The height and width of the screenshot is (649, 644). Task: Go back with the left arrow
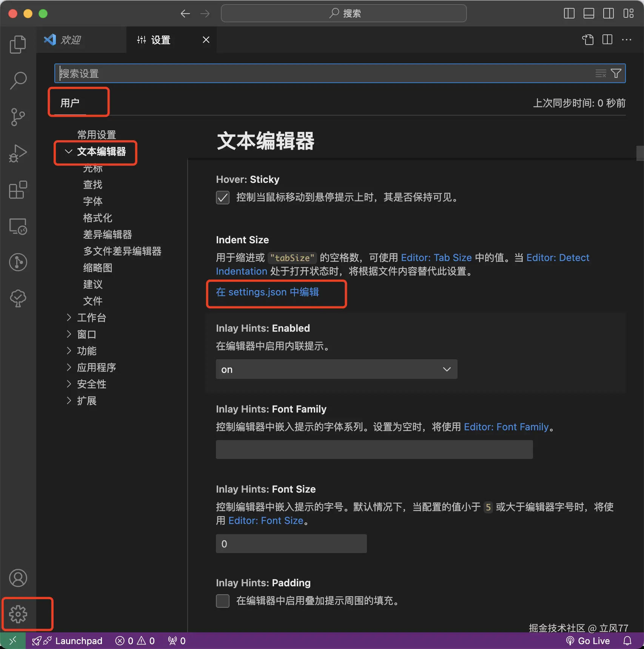pyautogui.click(x=185, y=14)
